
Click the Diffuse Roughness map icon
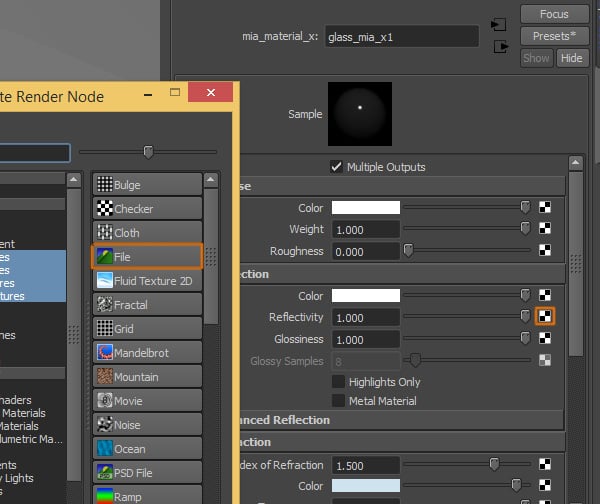[545, 251]
